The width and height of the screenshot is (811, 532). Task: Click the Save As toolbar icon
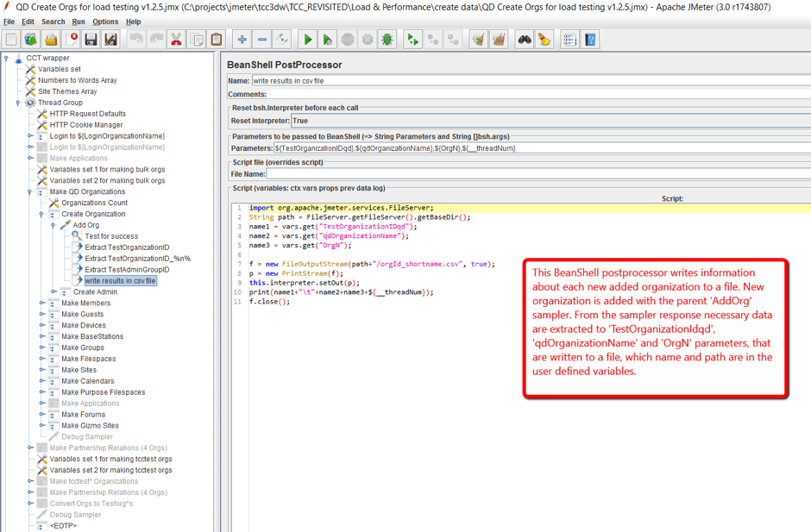pyautogui.click(x=110, y=40)
